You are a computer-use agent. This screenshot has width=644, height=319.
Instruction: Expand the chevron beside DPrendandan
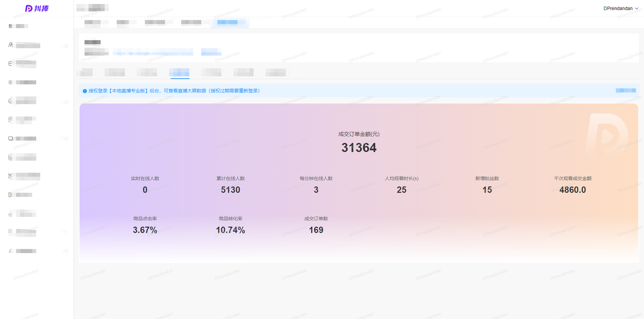[x=636, y=9]
